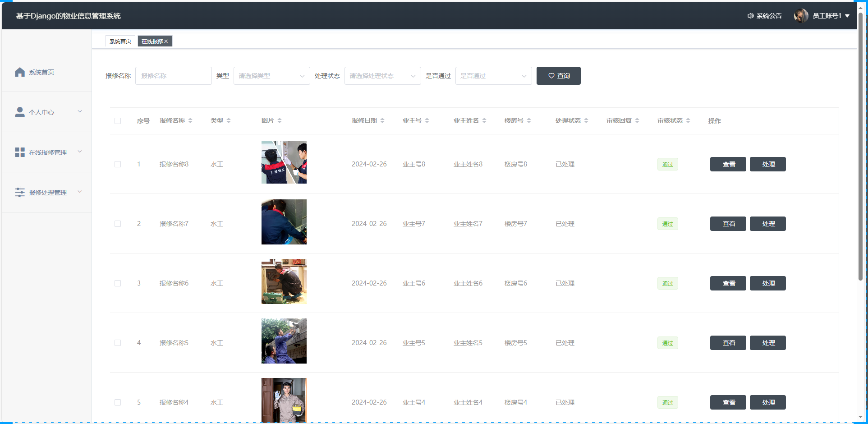868x424 pixels.
Task: Open the user avatar in the header
Action: pos(801,16)
